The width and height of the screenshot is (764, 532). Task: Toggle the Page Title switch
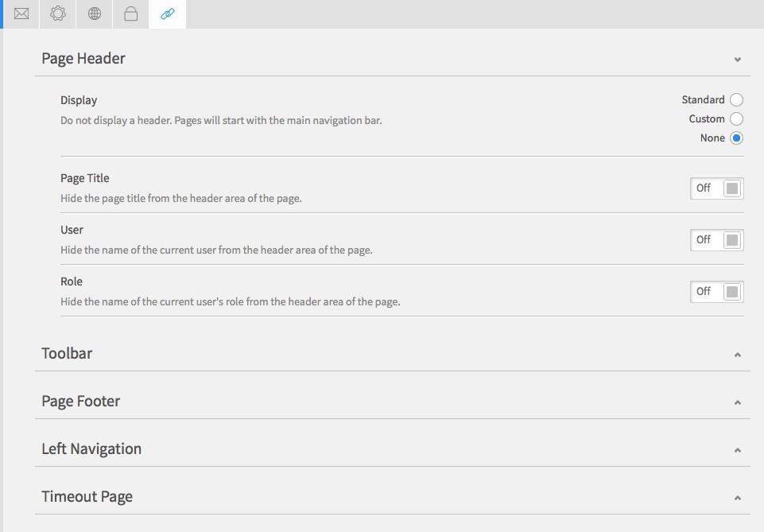click(717, 188)
